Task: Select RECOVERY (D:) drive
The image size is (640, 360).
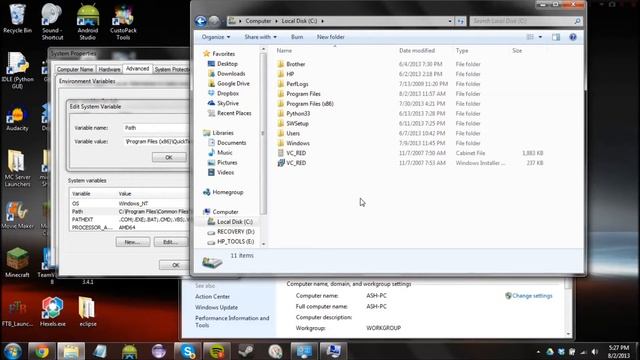Action: coord(236,231)
